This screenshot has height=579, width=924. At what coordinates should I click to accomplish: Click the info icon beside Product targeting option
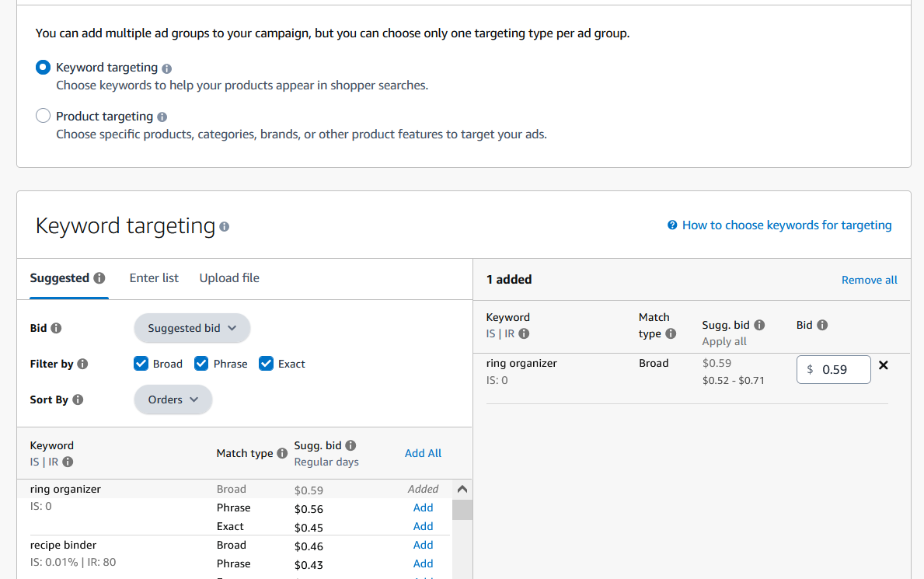[162, 115]
